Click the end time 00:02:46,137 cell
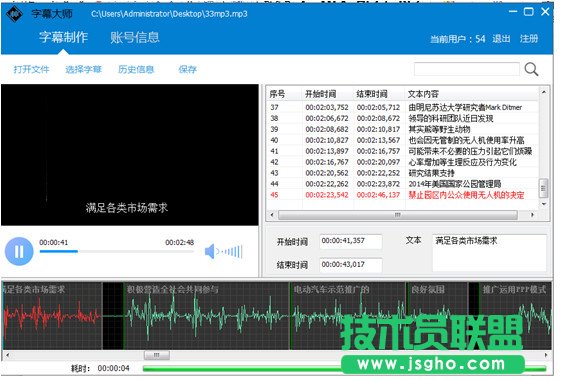Screen dimensions: 568x380 378,195
